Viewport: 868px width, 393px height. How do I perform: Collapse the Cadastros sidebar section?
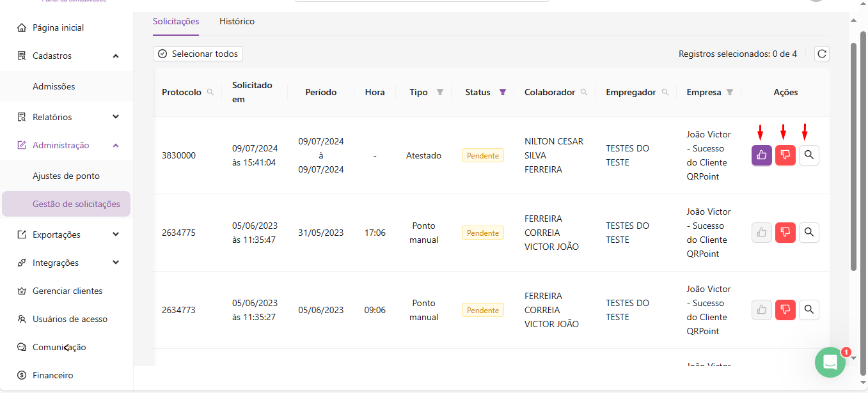click(x=116, y=56)
